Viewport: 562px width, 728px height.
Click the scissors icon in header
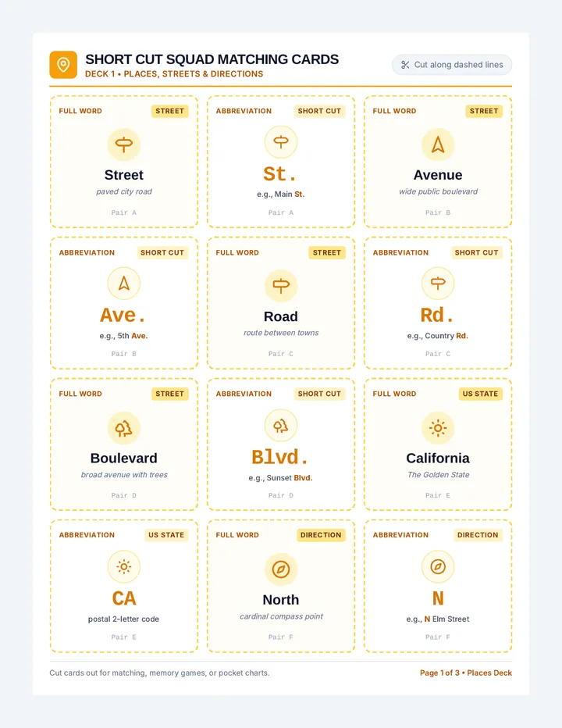coord(405,65)
